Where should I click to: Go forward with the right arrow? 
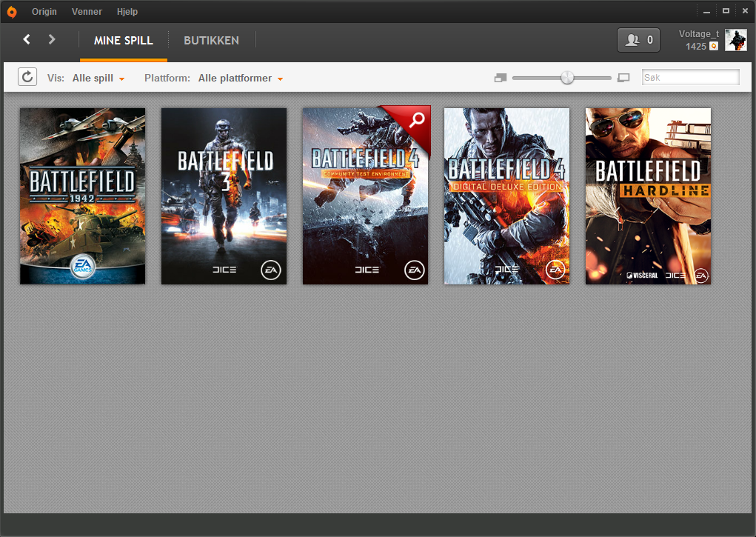coord(52,39)
